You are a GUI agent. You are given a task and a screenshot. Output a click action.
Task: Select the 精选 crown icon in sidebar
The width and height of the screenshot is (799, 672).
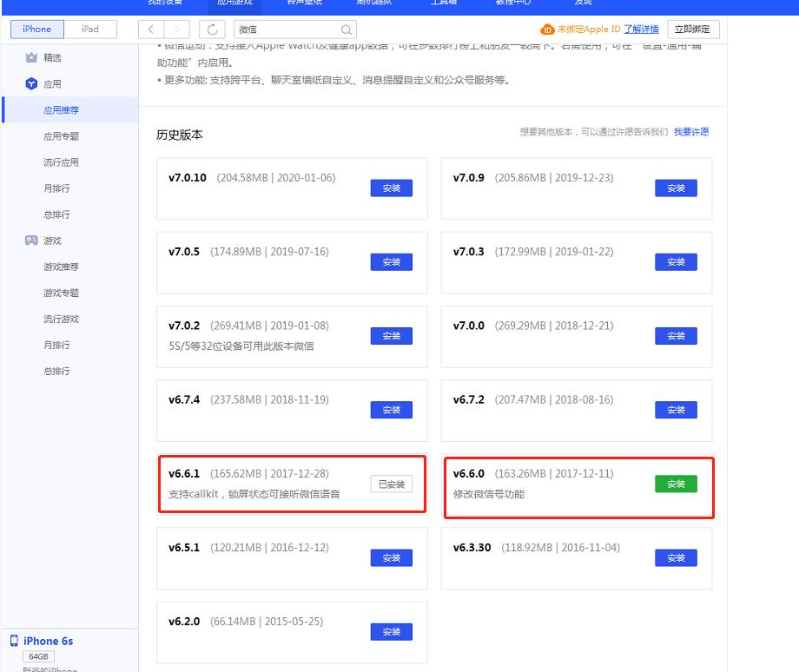point(32,57)
